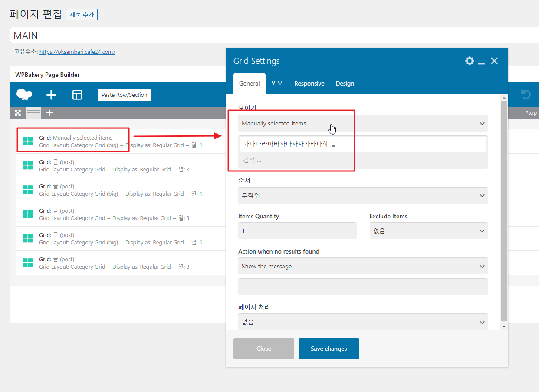539x392 pixels.
Task: Click grid icon of last Grid row
Action: pyautogui.click(x=28, y=263)
